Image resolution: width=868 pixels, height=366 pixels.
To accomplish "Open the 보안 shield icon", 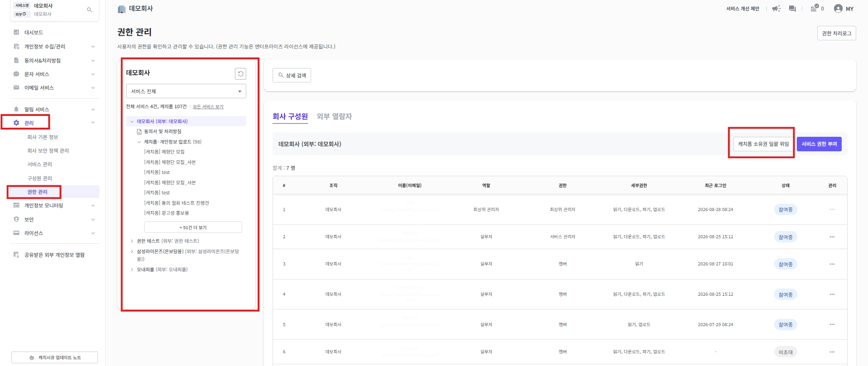I will coord(16,219).
